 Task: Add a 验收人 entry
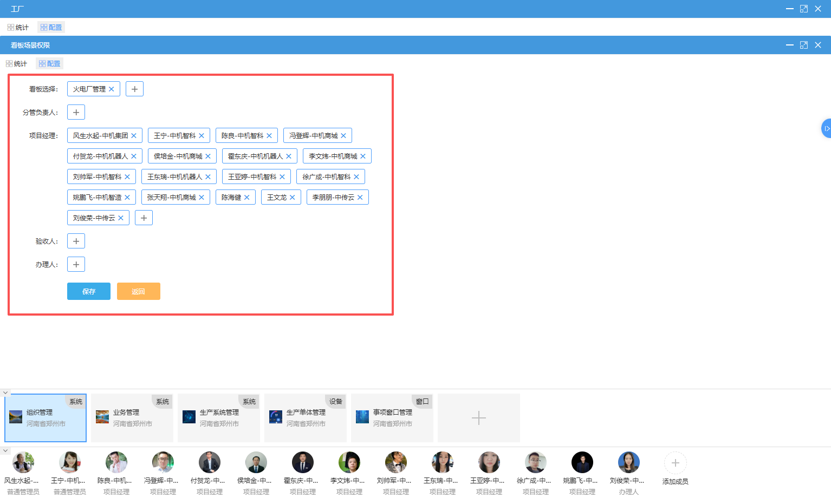tap(76, 241)
